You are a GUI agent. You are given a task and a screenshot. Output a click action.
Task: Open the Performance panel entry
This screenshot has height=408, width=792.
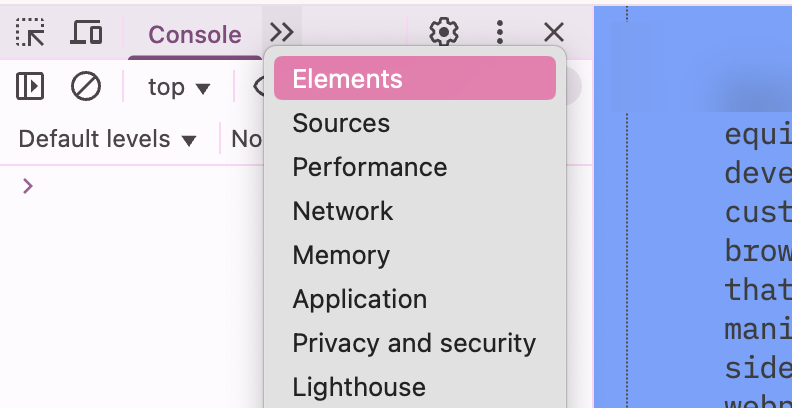pyautogui.click(x=369, y=167)
